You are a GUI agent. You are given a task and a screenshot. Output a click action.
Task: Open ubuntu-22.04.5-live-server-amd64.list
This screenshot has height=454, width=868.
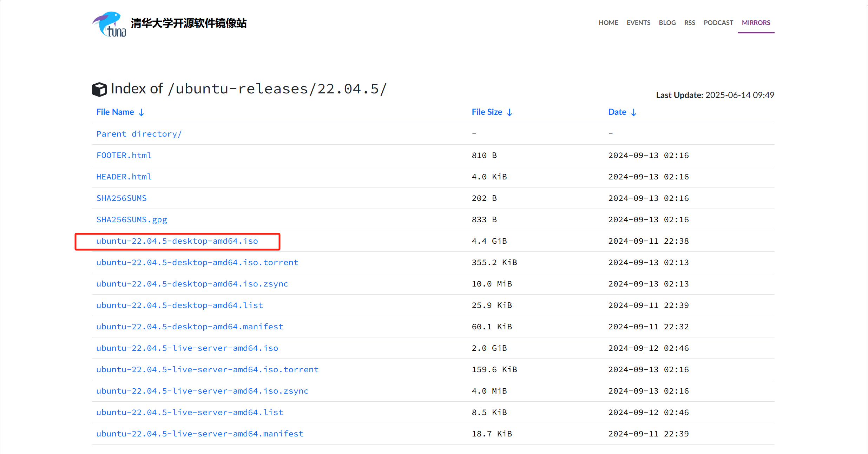tap(190, 412)
